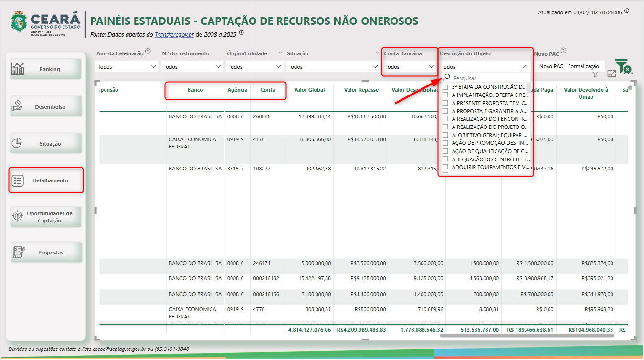Viewport: 644px width, 360px height.
Task: Click the magnifier icon in the Pesquisar box
Action: coord(447,77)
